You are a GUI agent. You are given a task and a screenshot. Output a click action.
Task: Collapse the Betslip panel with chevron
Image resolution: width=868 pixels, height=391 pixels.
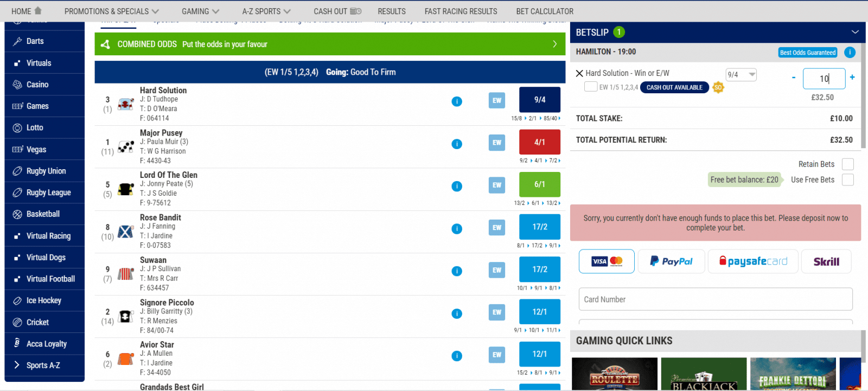click(855, 33)
